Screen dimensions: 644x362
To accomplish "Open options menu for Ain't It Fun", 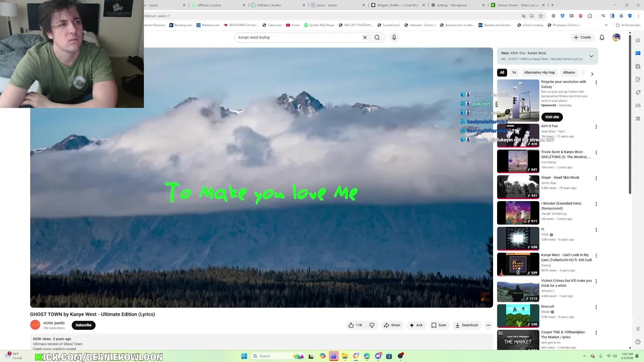I will (596, 127).
